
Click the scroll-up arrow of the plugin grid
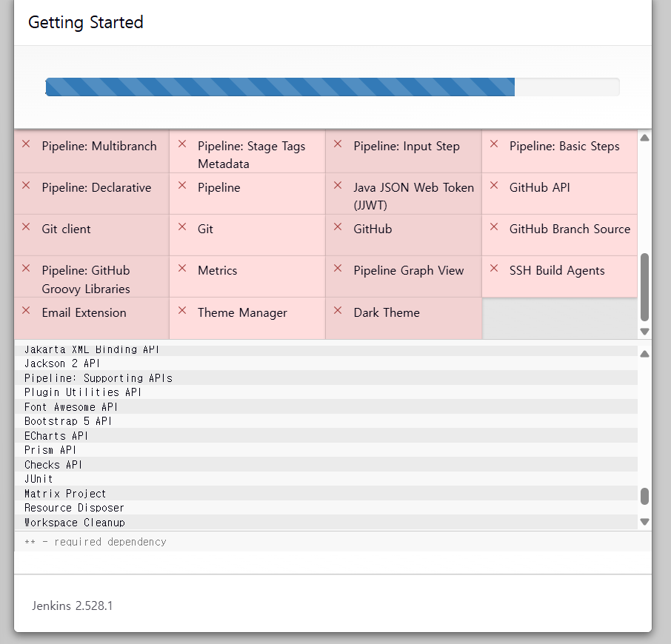[644, 138]
